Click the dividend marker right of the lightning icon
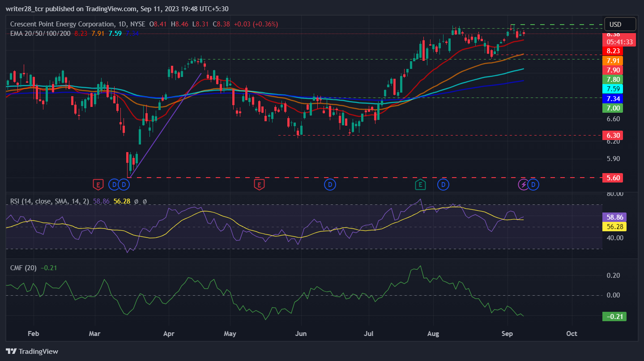Viewport: 644px width, 361px height. coord(533,184)
